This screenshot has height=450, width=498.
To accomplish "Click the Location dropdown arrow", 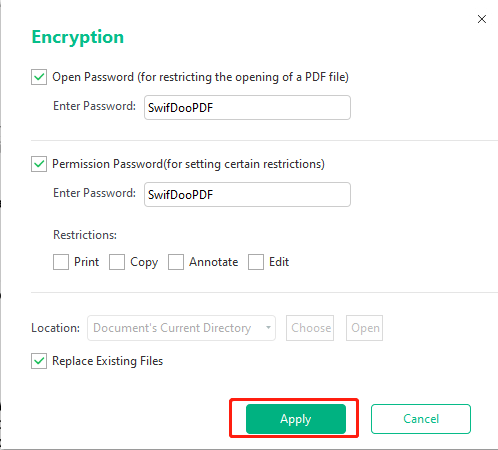I will (x=268, y=328).
